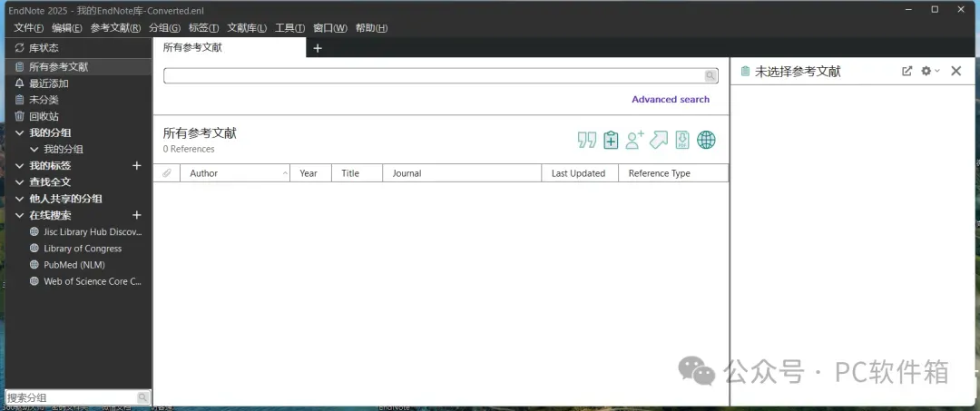980x411 pixels.
Task: Add online search with plus beside 在线搜索
Action: (x=137, y=215)
